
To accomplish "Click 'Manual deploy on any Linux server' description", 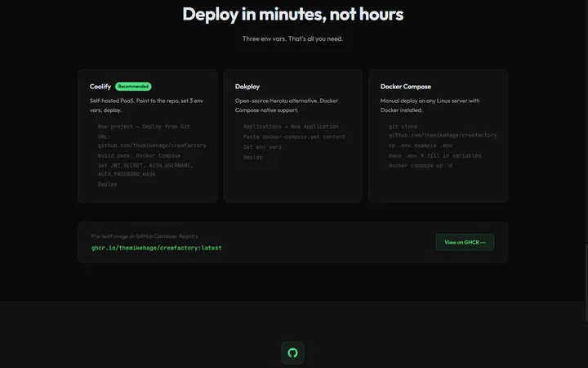I will tap(430, 105).
